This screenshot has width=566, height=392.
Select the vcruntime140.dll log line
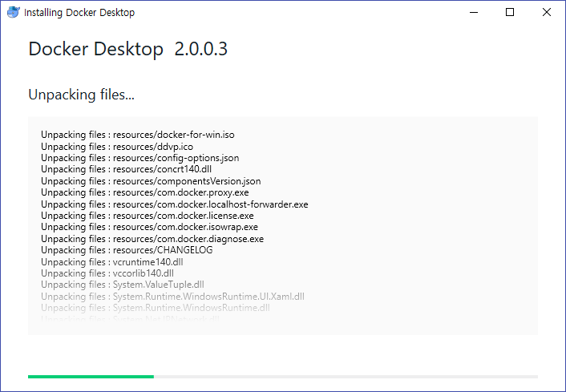pyautogui.click(x=112, y=261)
